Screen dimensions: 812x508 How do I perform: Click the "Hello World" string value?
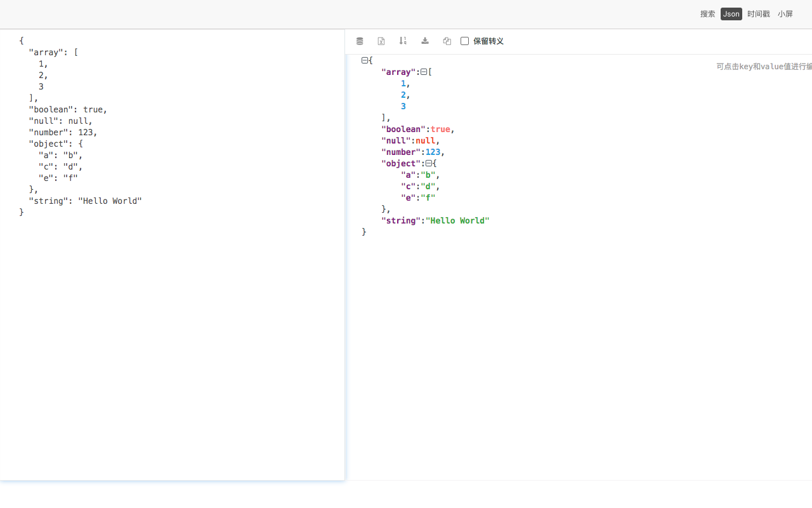457,220
